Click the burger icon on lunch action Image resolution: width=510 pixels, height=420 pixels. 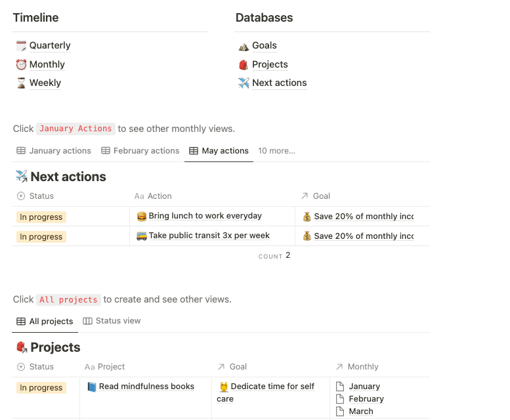pos(141,216)
